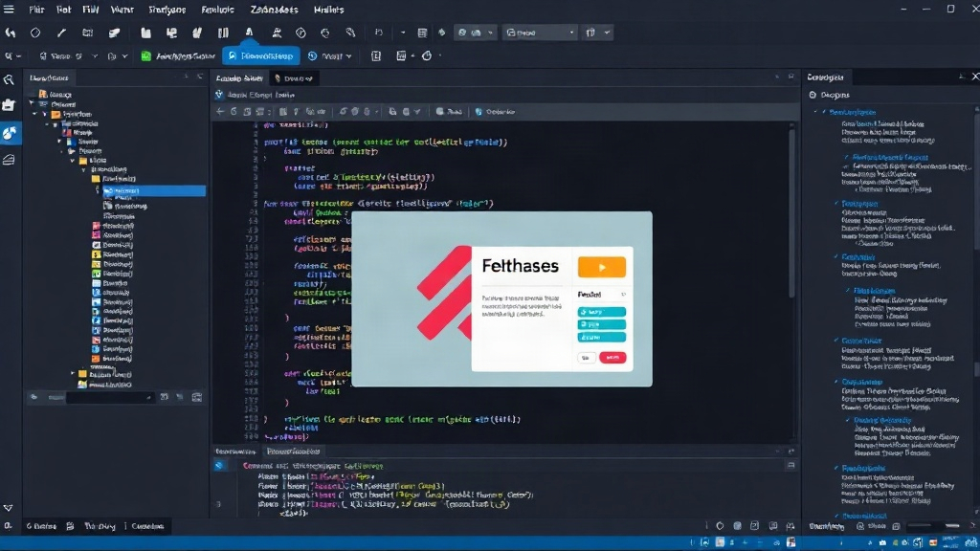Screen dimensions: 980x551
Task: Select the pencil tool in top toolbar
Action: [61, 33]
